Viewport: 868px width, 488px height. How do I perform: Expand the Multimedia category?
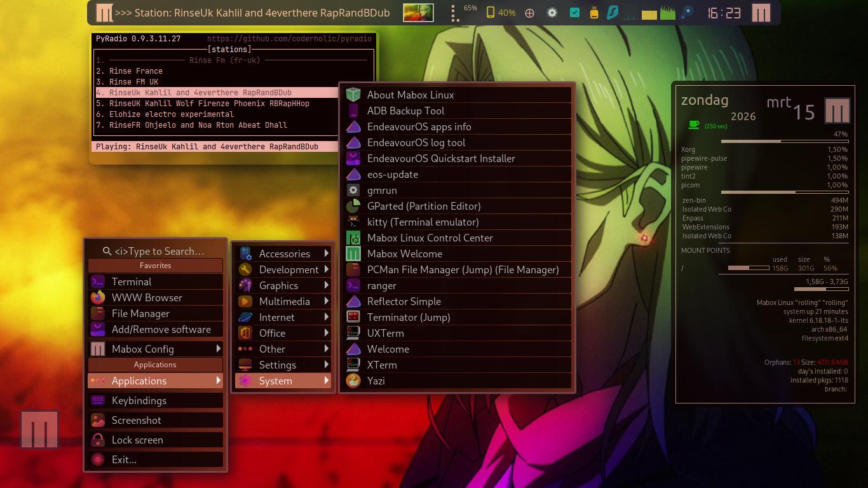click(284, 301)
